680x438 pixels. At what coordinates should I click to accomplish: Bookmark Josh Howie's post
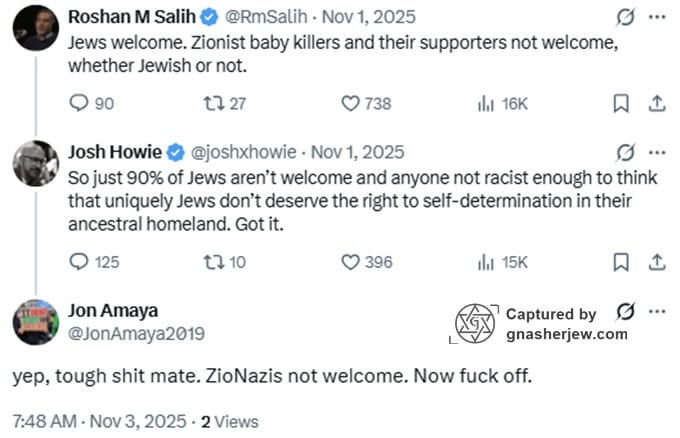620,262
